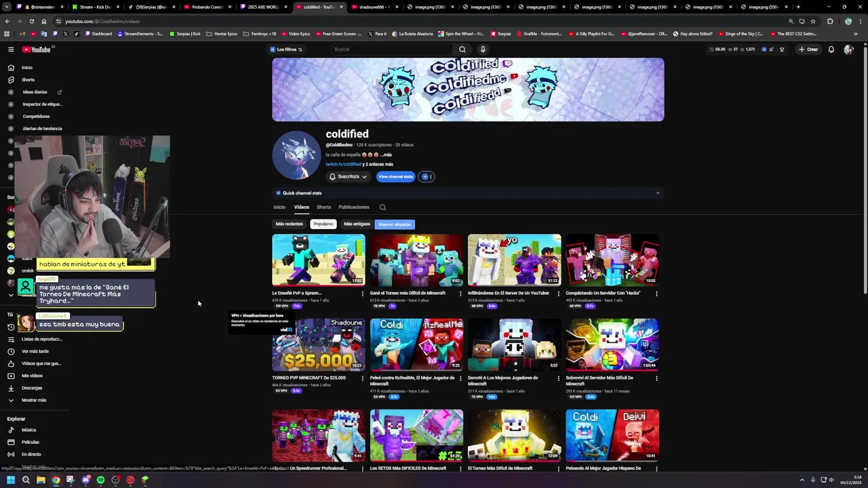Screen dimensions: 868x488
Task: Bookmark this page with the star icon
Action: tap(813, 21)
